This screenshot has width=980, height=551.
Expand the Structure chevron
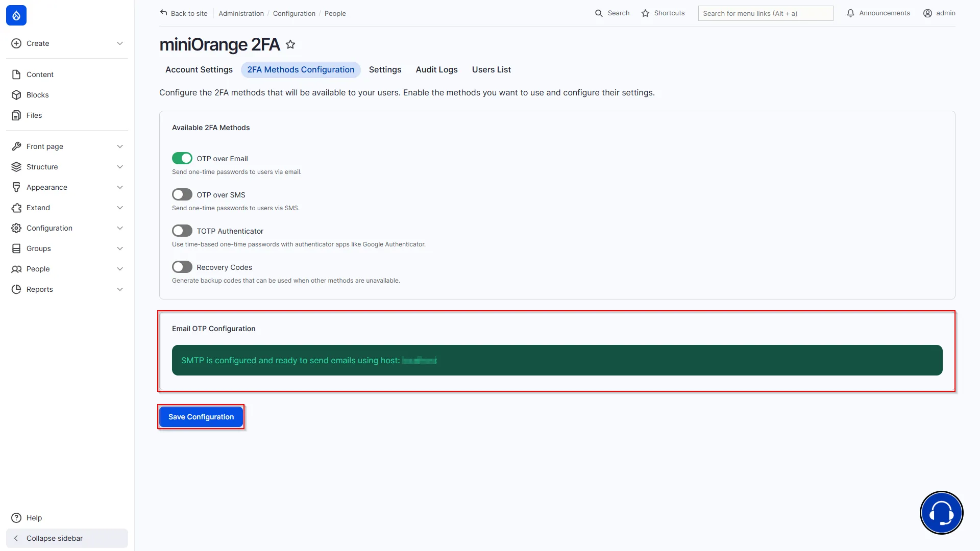[x=120, y=167]
